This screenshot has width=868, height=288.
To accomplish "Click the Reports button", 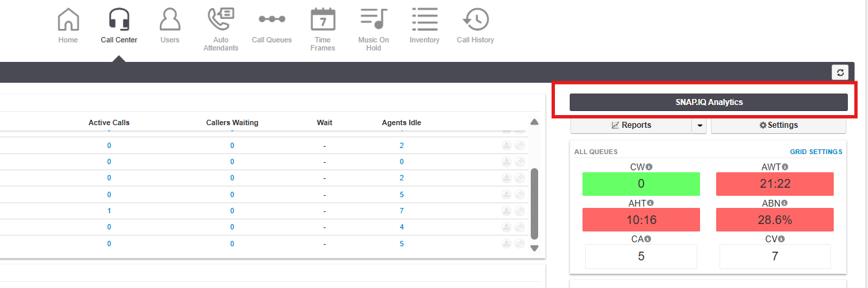I will point(631,125).
